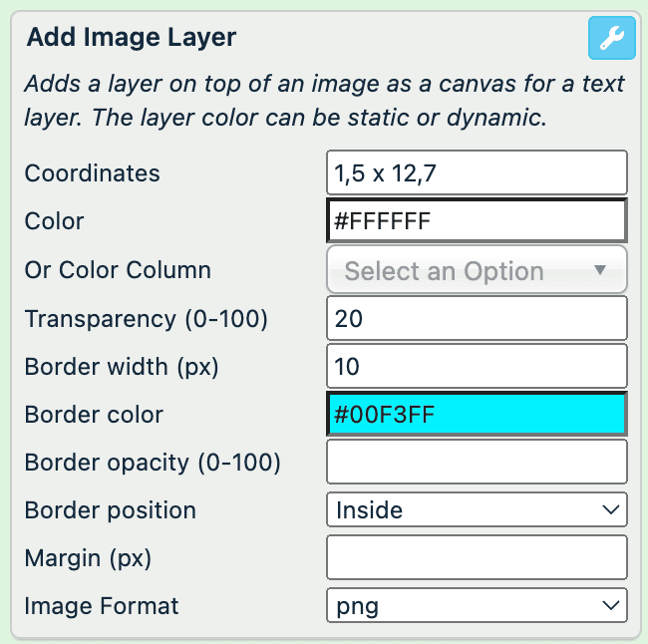The width and height of the screenshot is (648, 644).
Task: Click the Margin (px) label
Action: click(88, 558)
